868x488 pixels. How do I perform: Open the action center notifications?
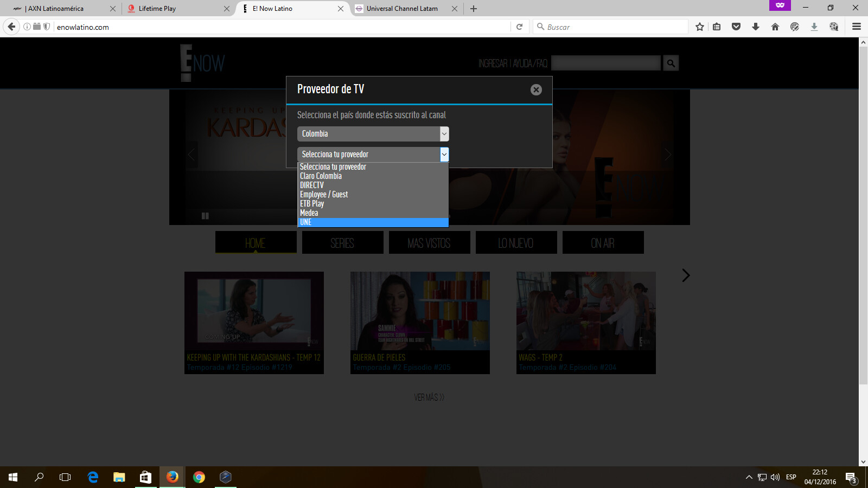pyautogui.click(x=851, y=477)
